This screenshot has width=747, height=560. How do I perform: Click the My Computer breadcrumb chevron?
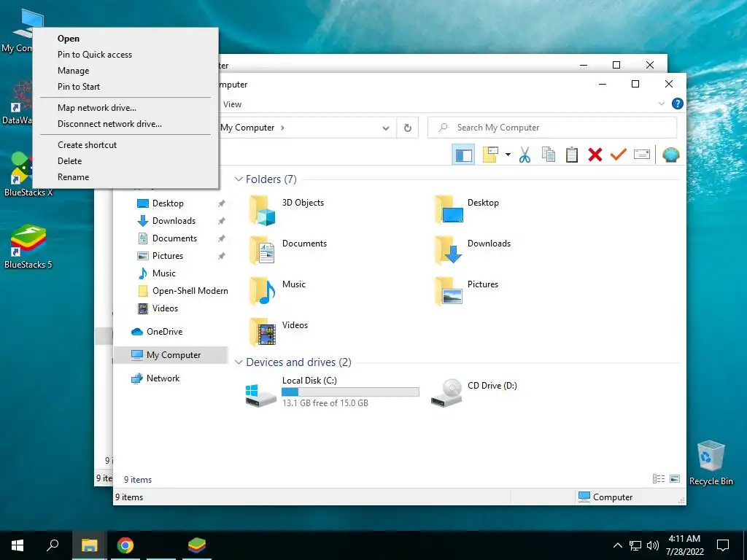point(282,128)
